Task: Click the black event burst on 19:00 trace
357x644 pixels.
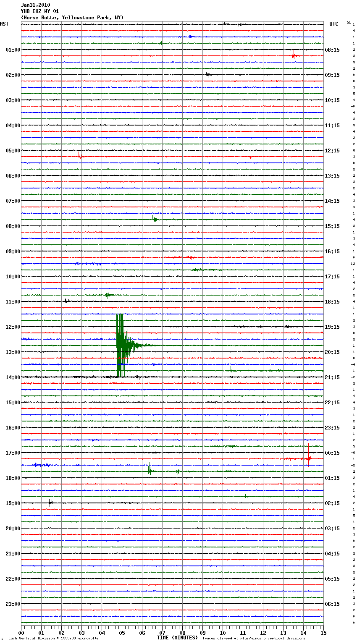Action: (x=50, y=503)
